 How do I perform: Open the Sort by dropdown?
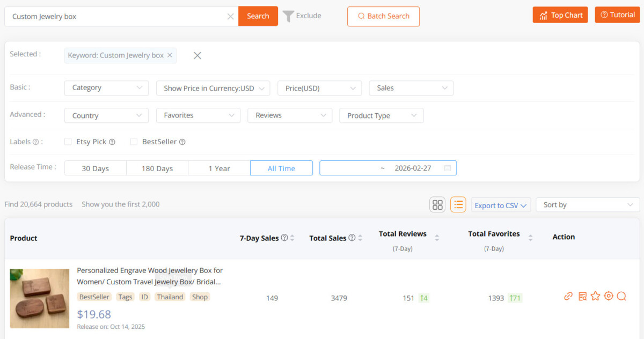[588, 205]
